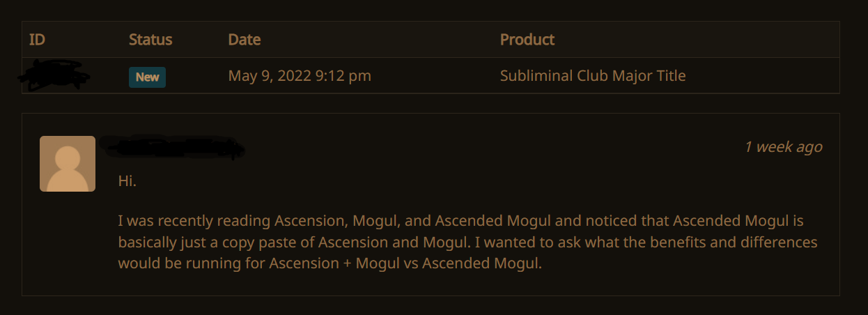Click the Date column header
Screen dimensions: 868x315
(x=245, y=40)
